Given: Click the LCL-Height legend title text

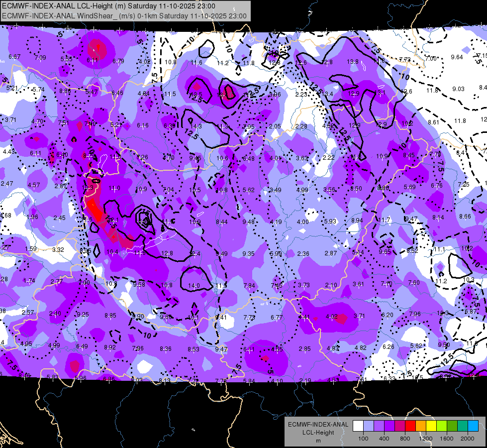Looking at the screenshot, I should [318, 433].
